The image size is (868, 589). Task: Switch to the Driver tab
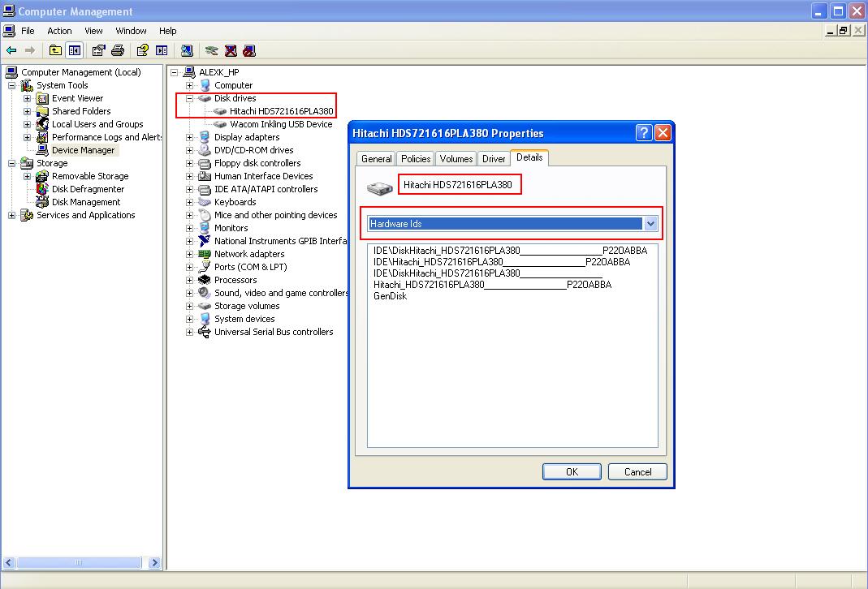point(494,158)
